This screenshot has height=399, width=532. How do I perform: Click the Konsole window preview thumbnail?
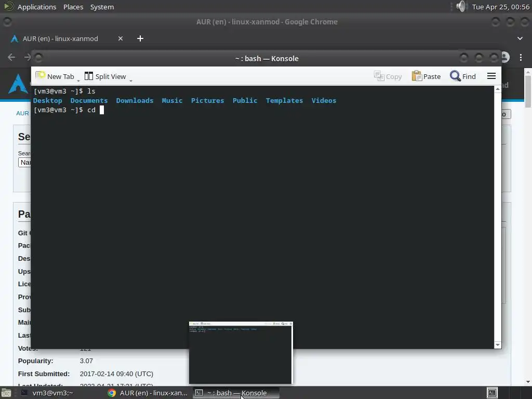241,353
